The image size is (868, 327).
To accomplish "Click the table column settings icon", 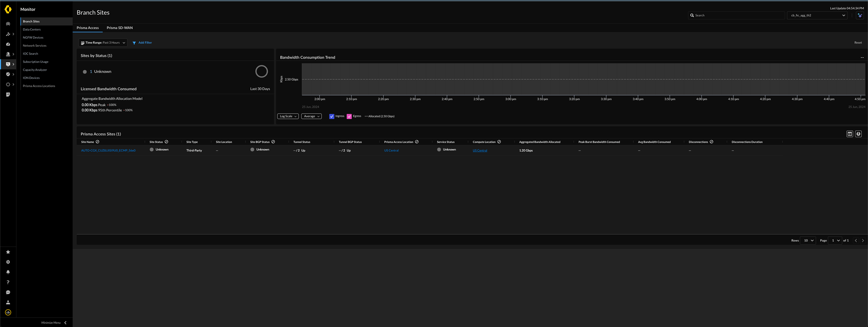I will point(850,134).
